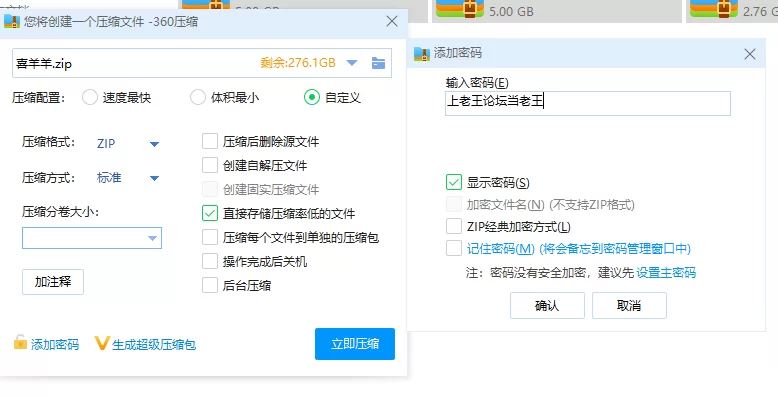Start compression with 立即压缩 button
The height and width of the screenshot is (398, 778).
click(355, 344)
